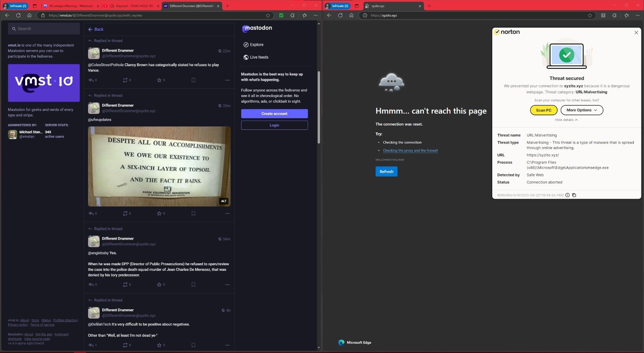Open Settings and more in right Edge window

click(637, 15)
